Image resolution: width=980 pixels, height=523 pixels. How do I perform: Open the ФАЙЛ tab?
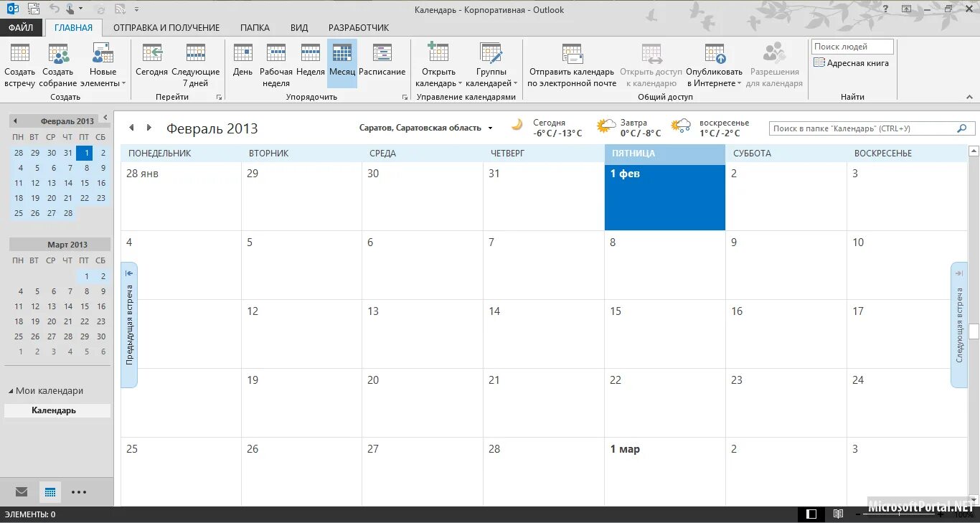(x=22, y=27)
